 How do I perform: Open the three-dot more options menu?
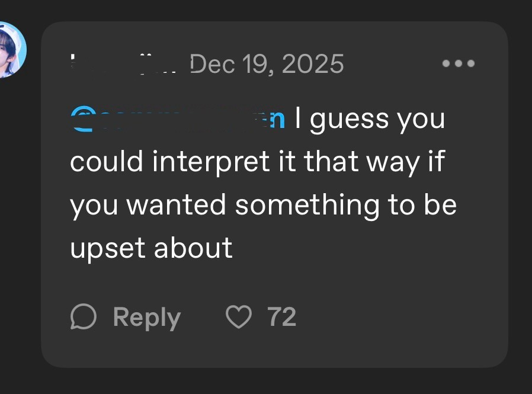[459, 63]
